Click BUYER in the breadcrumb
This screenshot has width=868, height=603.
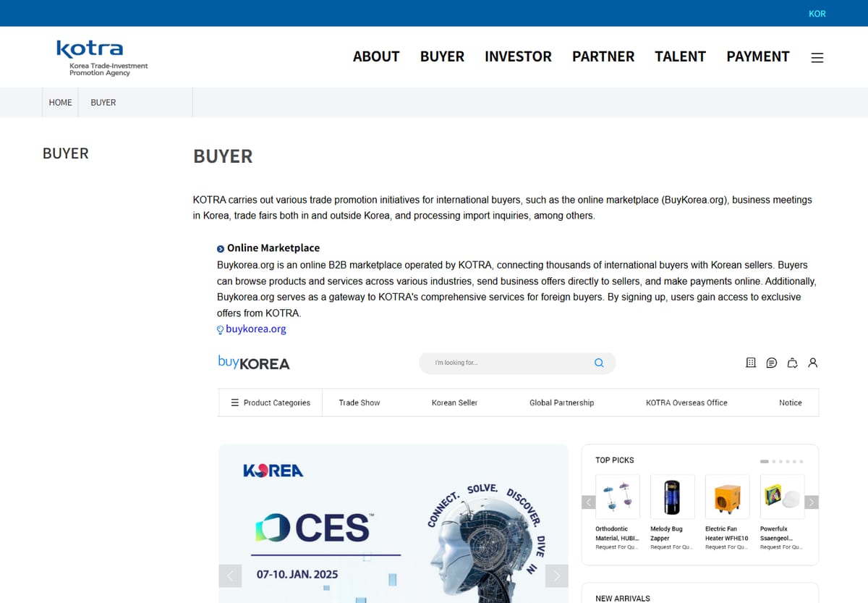coord(103,103)
